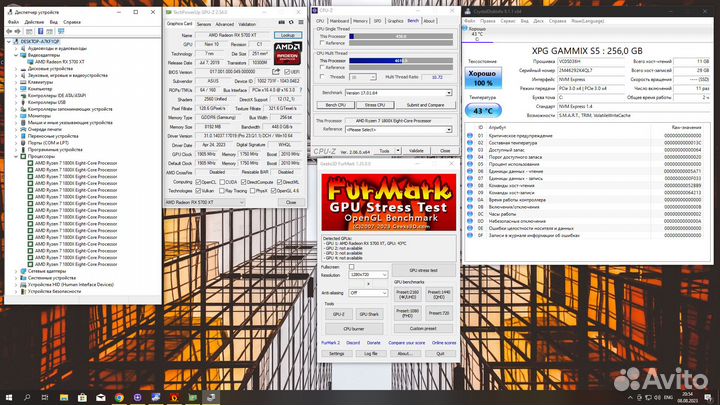The height and width of the screenshot is (405, 720).
Task: Expand the Клавиатуры node in Device Manager
Action: pos(16,82)
